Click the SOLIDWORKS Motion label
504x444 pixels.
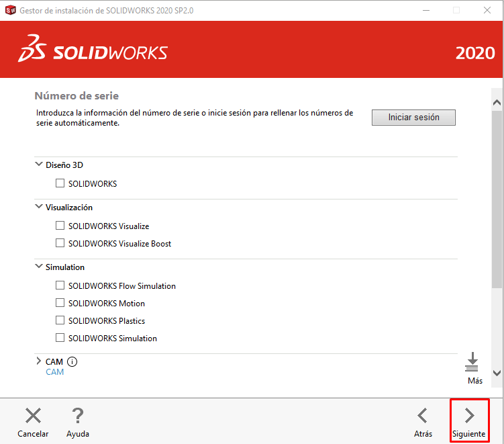click(x=107, y=304)
